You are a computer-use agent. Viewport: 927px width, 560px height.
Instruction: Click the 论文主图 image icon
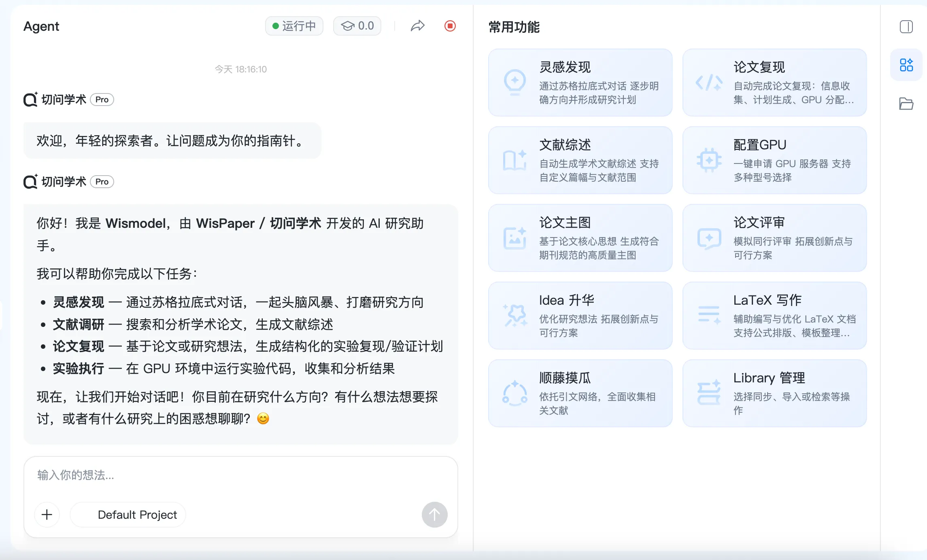[x=515, y=238]
